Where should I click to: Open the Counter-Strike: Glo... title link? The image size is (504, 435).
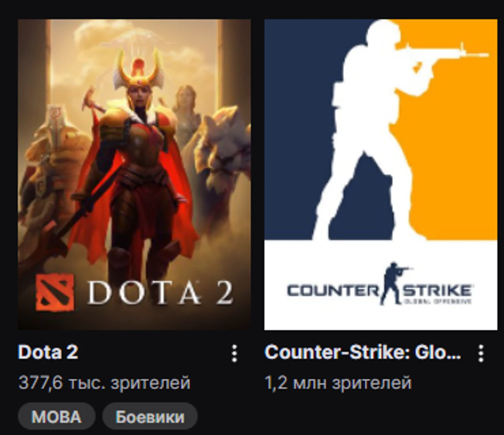pos(362,352)
